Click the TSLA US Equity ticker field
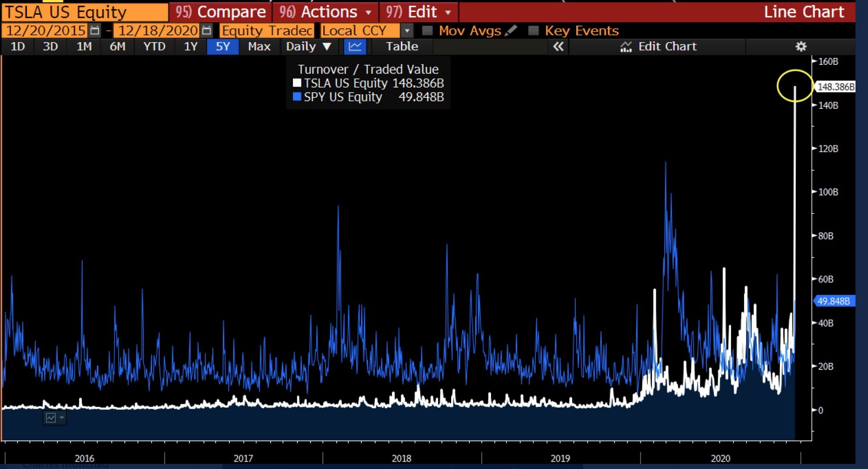The height and width of the screenshot is (469, 868). [x=85, y=12]
